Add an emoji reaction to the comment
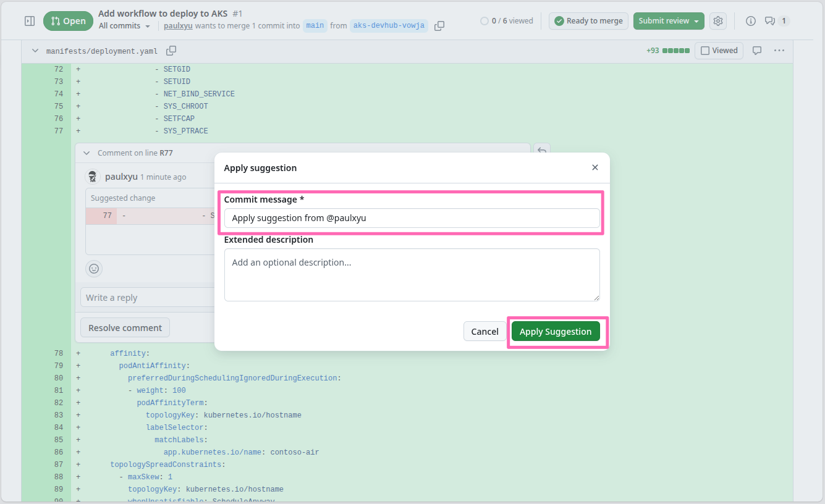 tap(94, 269)
